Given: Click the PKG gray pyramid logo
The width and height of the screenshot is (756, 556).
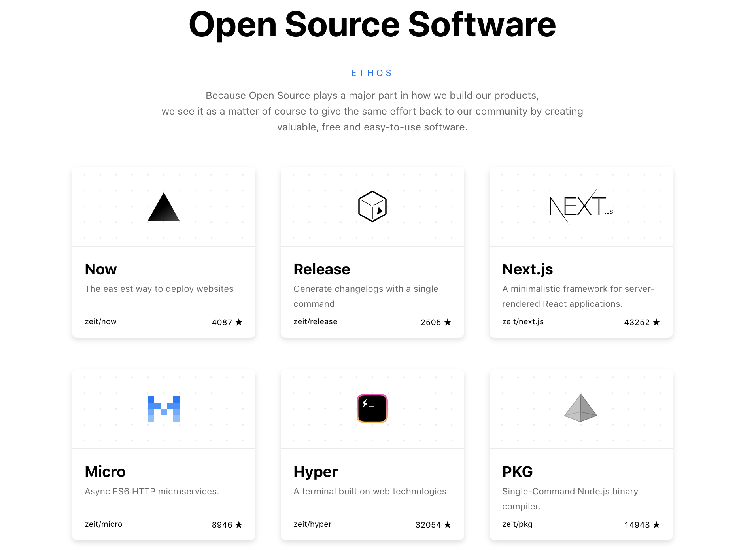Looking at the screenshot, I should (x=580, y=408).
